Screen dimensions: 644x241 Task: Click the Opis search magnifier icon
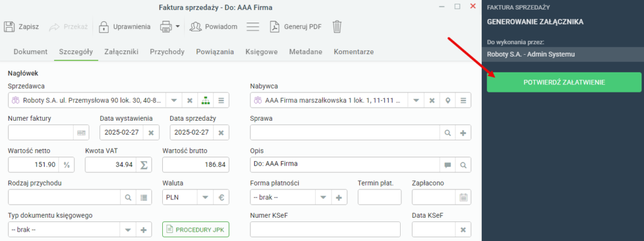(464, 165)
